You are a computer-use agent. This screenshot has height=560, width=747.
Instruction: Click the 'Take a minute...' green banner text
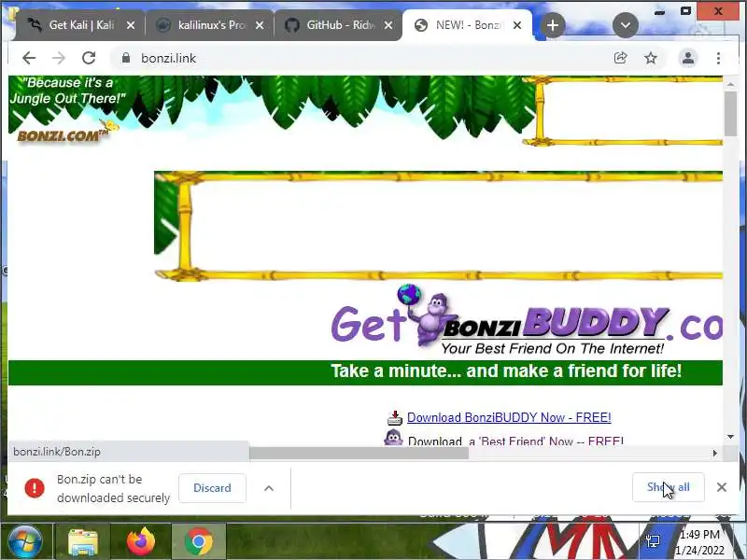(x=506, y=371)
